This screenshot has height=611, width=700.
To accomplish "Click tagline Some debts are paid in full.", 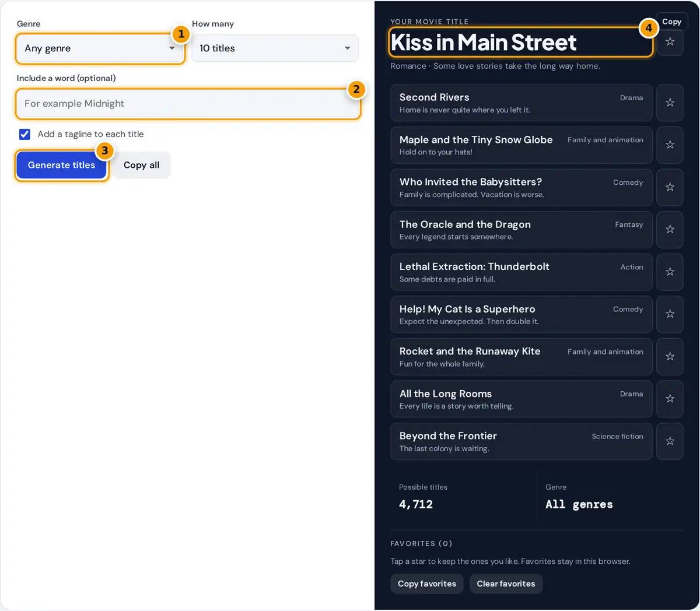I will pos(447,279).
